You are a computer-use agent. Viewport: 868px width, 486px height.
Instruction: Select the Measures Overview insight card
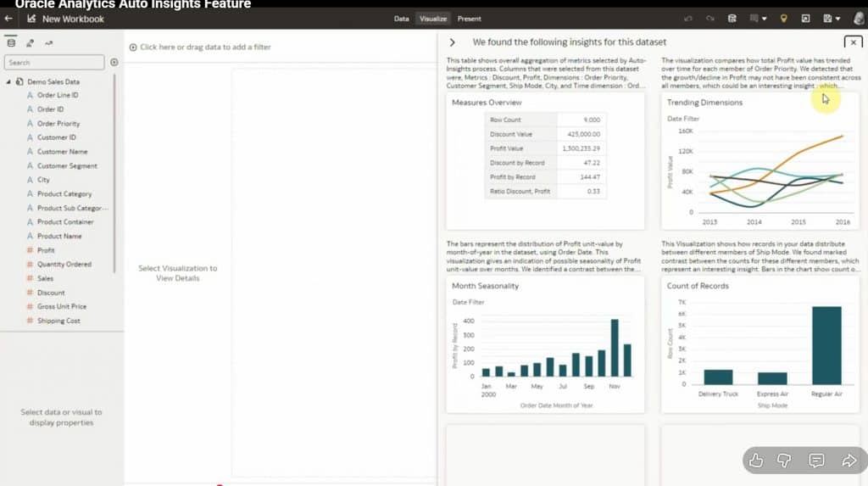[545, 161]
